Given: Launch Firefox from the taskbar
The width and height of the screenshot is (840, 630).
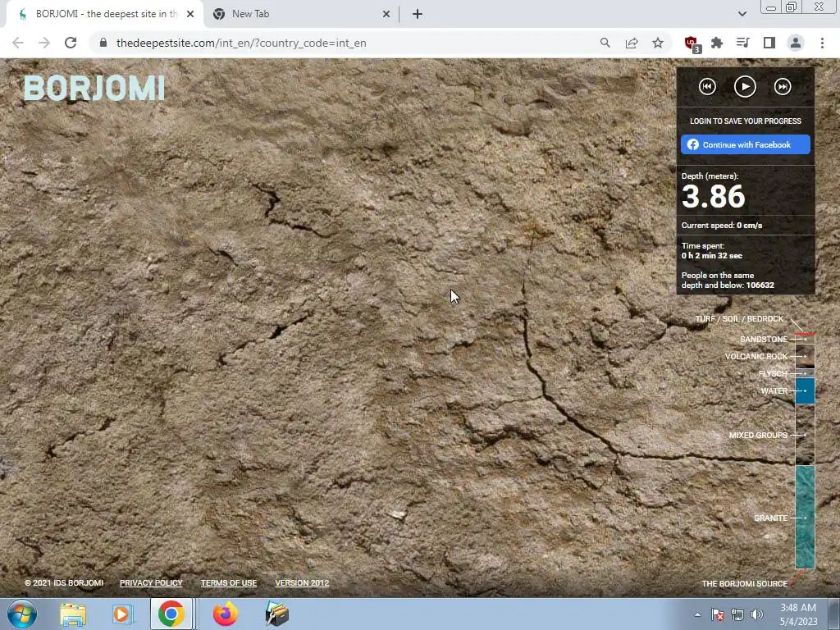Looking at the screenshot, I should point(225,614).
